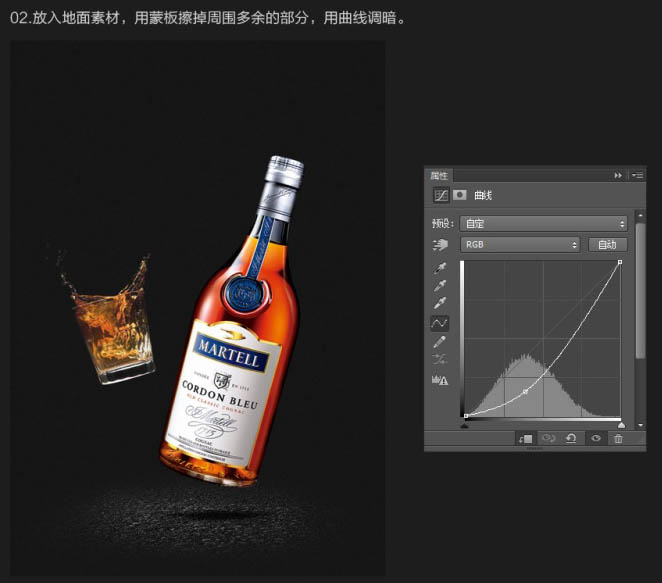
Task: Select the edit points curve tool
Action: [440, 323]
